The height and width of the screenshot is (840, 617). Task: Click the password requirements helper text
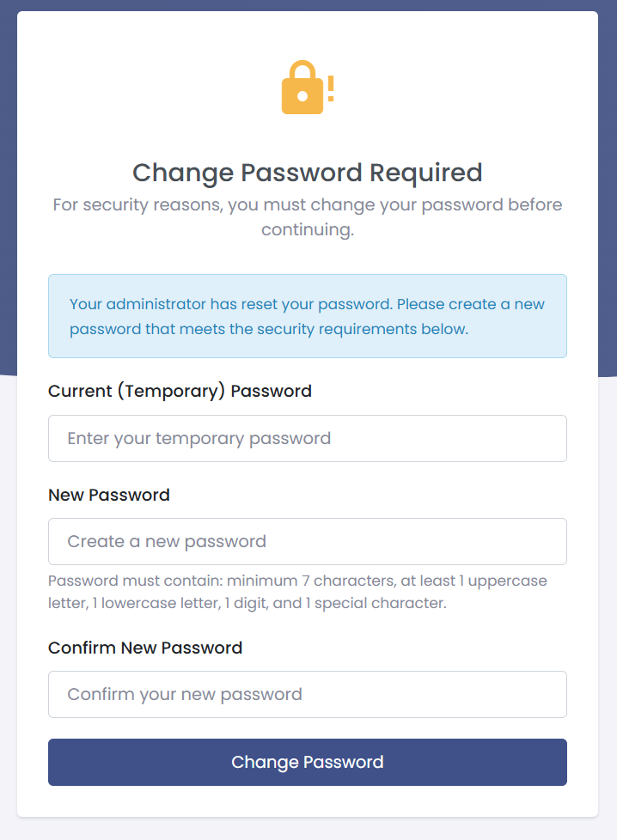click(297, 592)
